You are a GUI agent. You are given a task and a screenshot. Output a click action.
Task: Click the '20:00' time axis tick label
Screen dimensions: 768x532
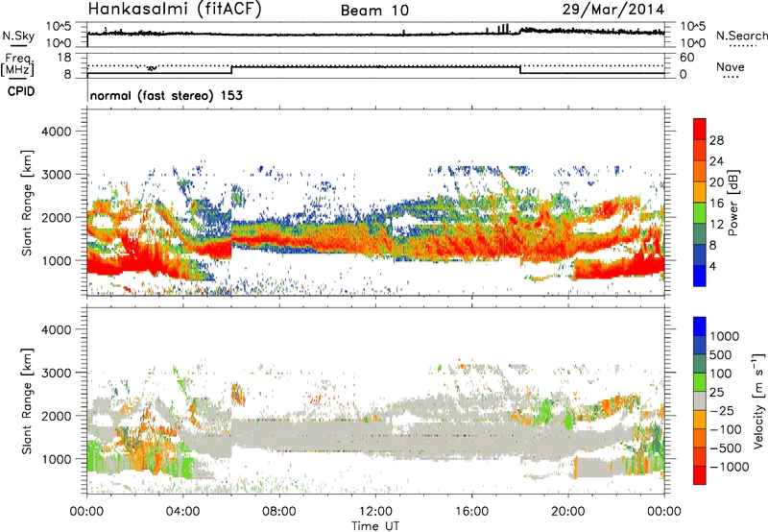(x=567, y=512)
